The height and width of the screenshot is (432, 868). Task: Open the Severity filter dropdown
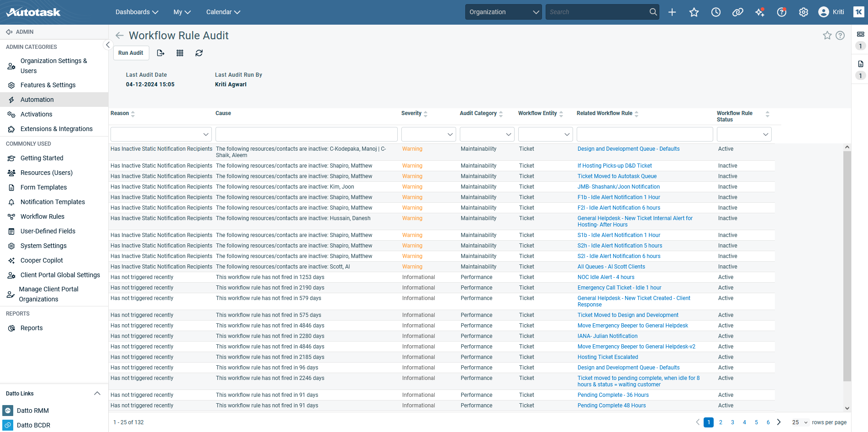pyautogui.click(x=428, y=134)
